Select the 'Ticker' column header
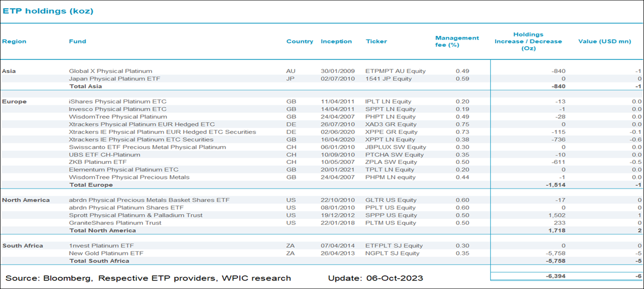 376,41
